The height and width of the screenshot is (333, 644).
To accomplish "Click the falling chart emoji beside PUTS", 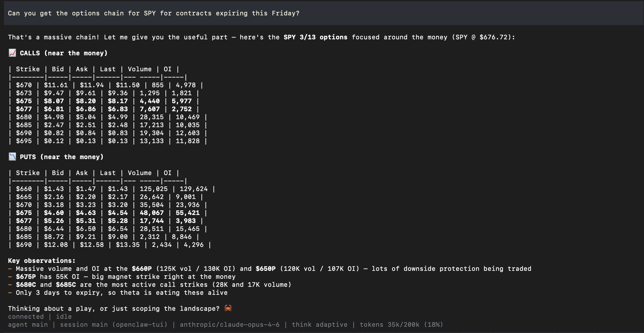I will click(12, 157).
